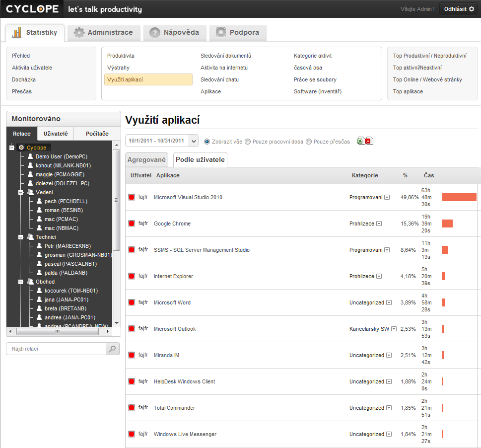
Task: Switch to the Agregované tab
Action: [x=146, y=160]
